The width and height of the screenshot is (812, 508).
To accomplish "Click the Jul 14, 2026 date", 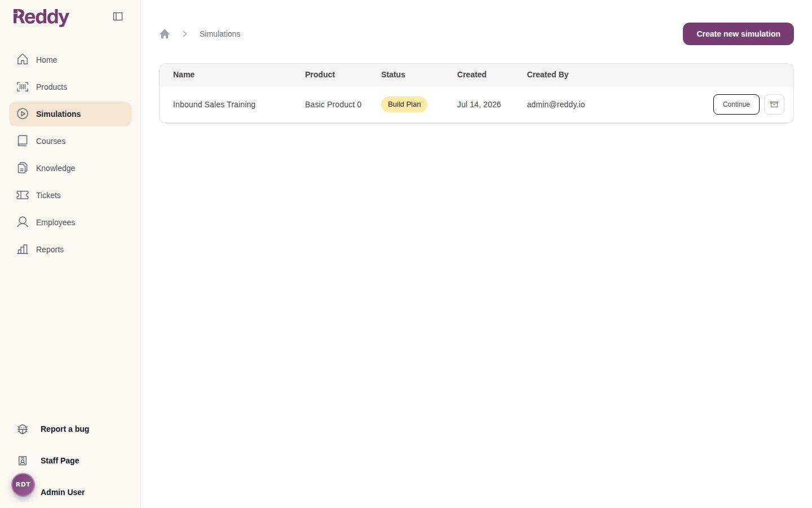I will point(479,104).
